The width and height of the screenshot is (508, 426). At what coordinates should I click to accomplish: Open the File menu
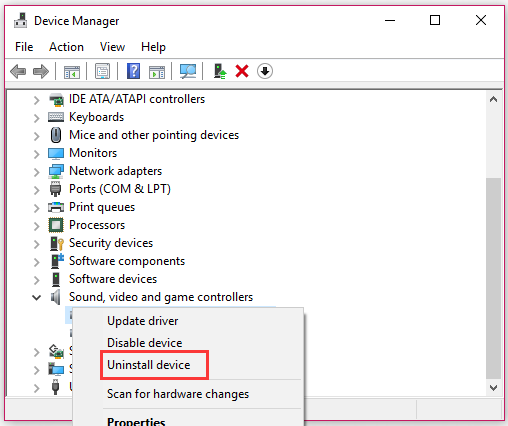pos(24,47)
